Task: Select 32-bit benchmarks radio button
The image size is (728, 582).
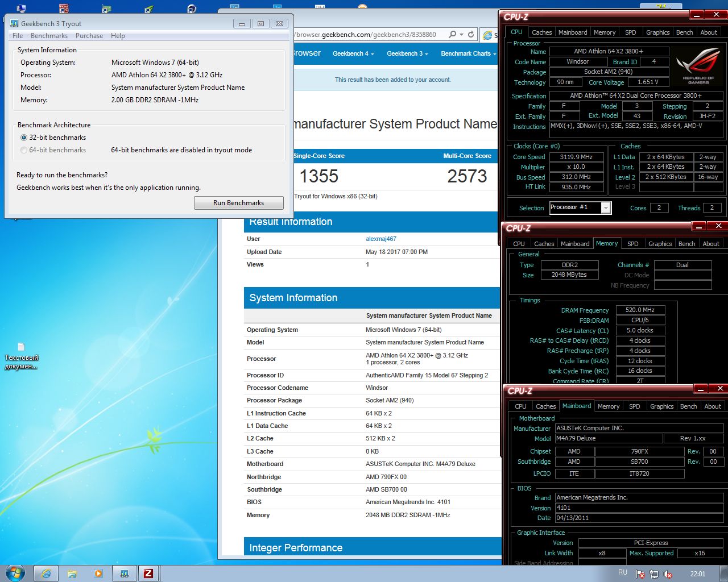Action: coord(24,138)
